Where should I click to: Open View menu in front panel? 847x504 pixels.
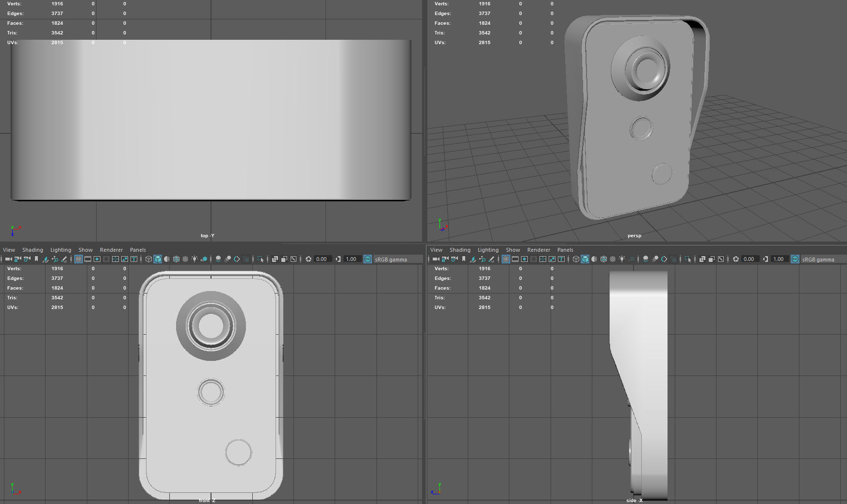[9, 250]
